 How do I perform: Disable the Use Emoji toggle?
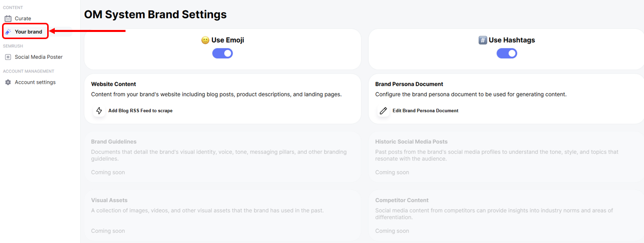[223, 53]
